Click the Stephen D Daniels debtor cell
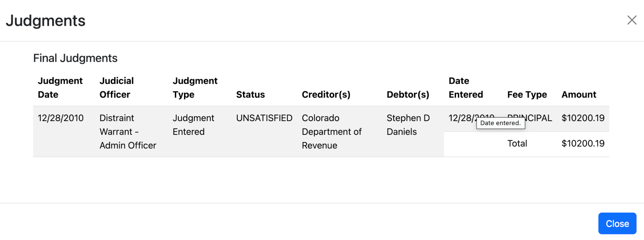 (408, 125)
